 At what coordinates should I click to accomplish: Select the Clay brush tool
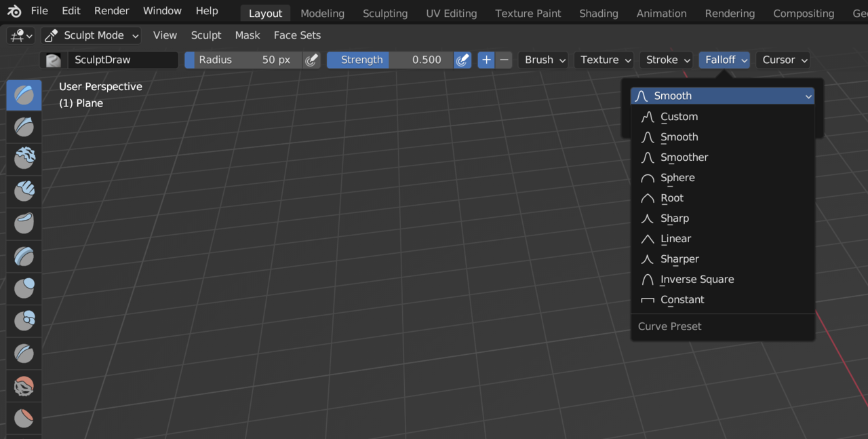coord(24,159)
